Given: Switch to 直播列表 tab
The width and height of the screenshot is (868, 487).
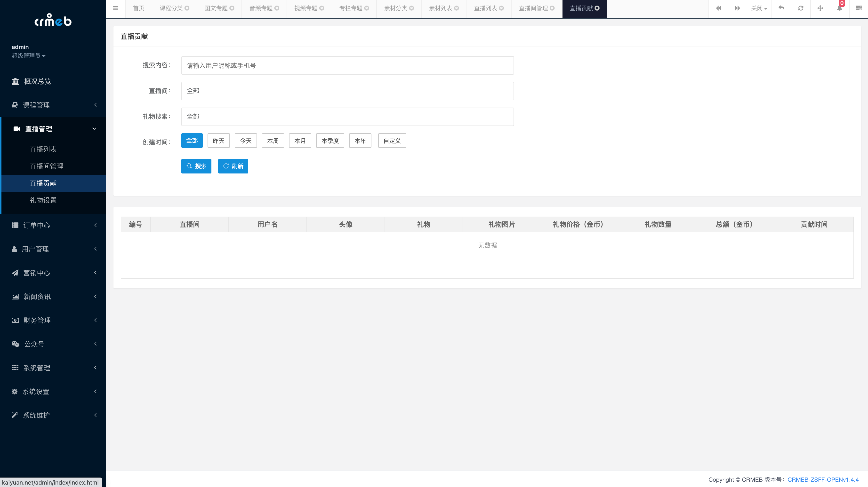Looking at the screenshot, I should (x=485, y=8).
